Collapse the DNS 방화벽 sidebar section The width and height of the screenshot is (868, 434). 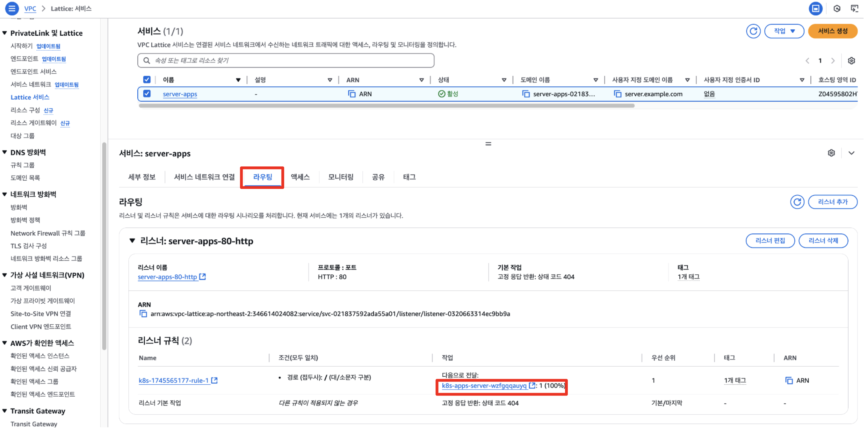pos(5,152)
